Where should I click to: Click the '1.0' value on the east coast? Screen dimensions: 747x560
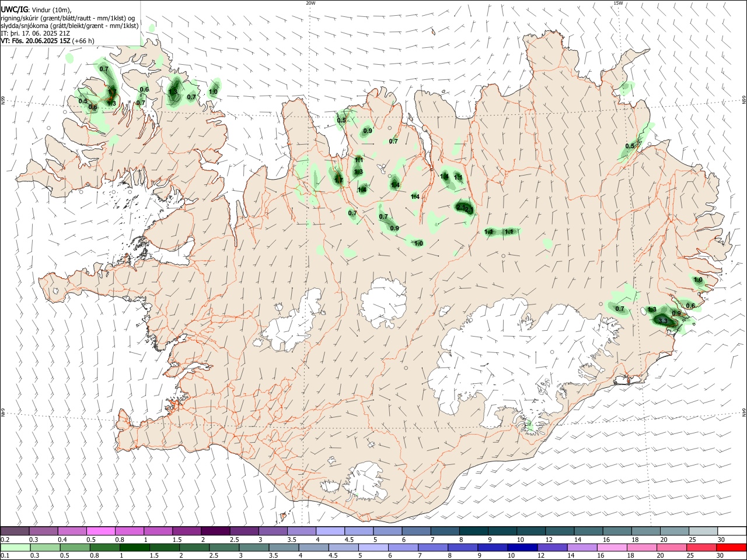(698, 280)
